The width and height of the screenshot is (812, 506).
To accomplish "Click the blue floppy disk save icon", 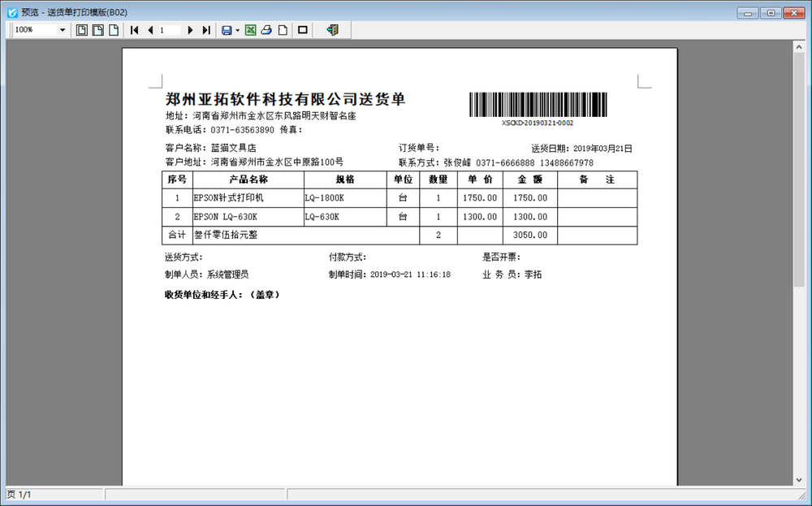I will coord(227,30).
